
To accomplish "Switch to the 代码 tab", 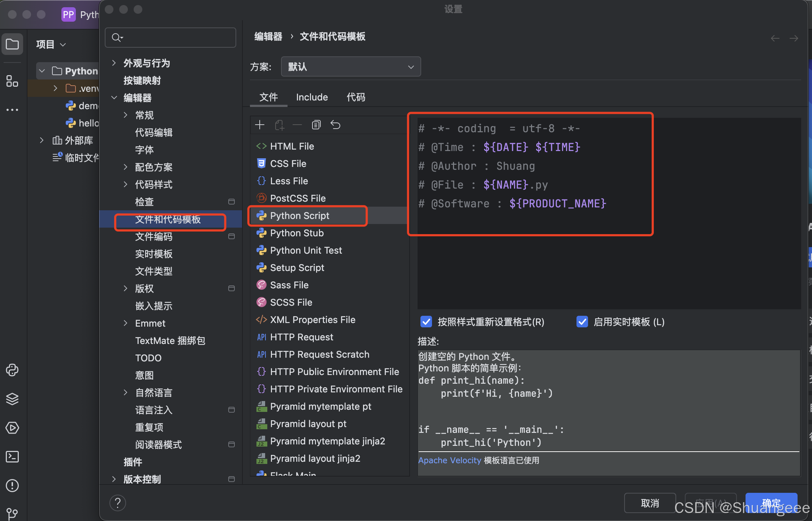I will [356, 97].
